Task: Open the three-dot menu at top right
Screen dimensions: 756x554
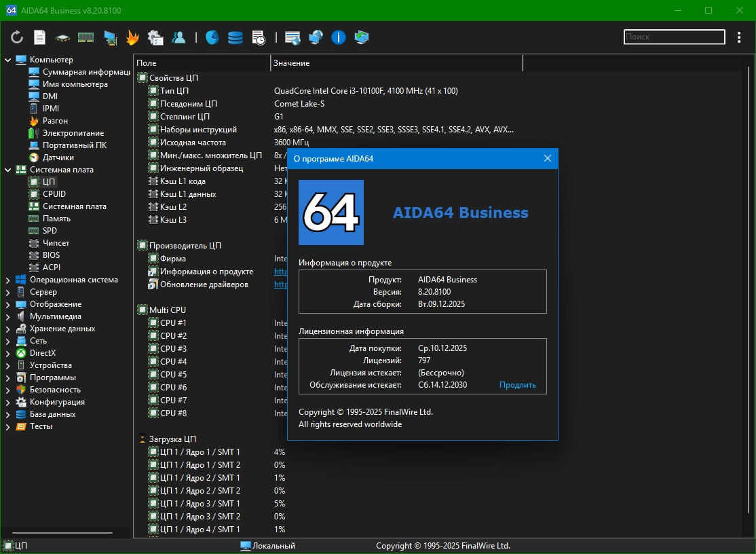Action: tap(740, 37)
